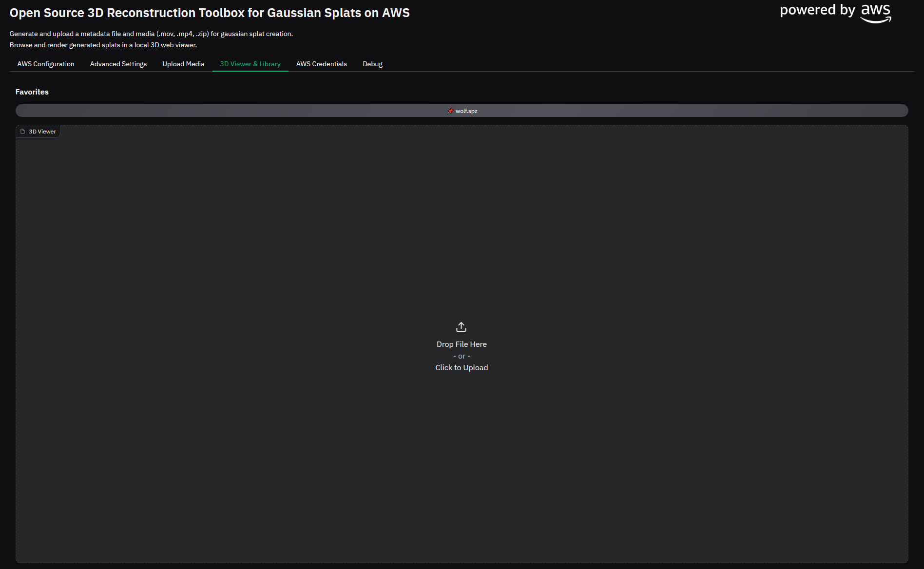
Task: Open the AWS Configuration tab
Action: coord(46,64)
